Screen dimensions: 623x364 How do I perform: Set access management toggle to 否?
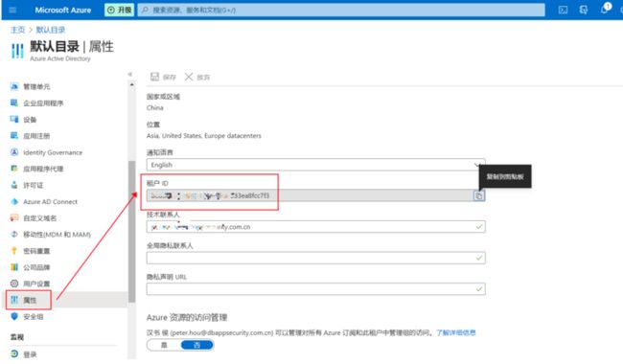tap(197, 346)
